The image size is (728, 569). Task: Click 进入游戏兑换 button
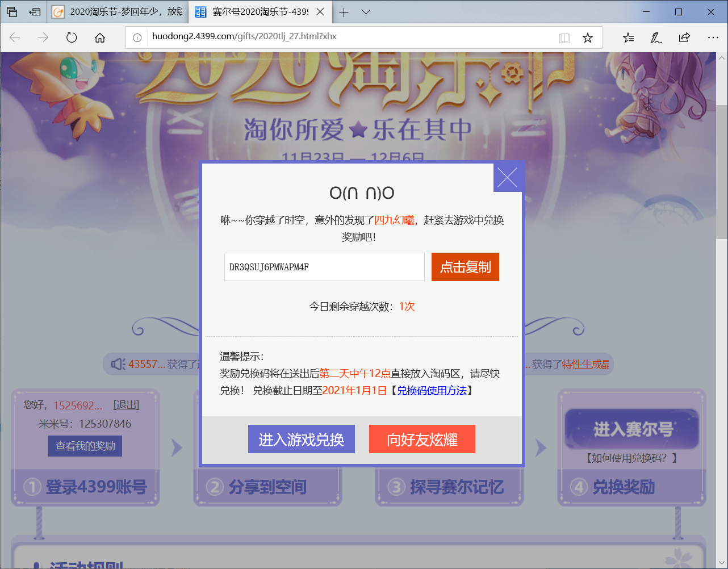click(302, 439)
